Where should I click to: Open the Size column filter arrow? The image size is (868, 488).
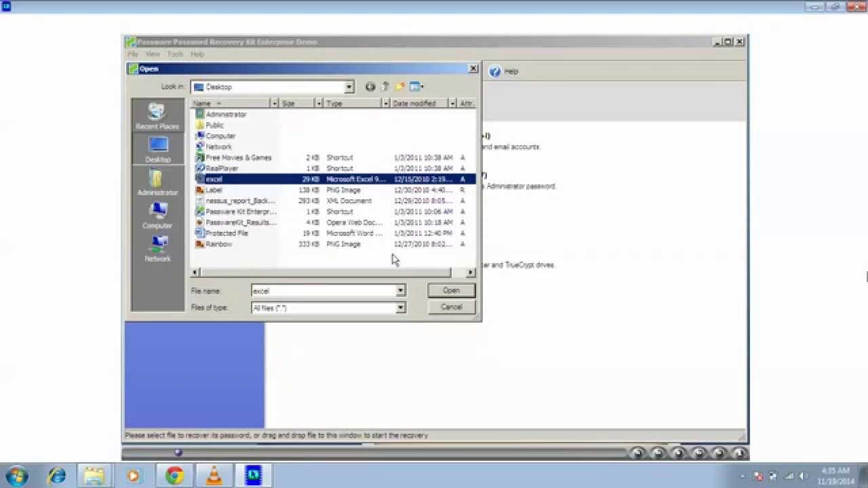coord(318,104)
